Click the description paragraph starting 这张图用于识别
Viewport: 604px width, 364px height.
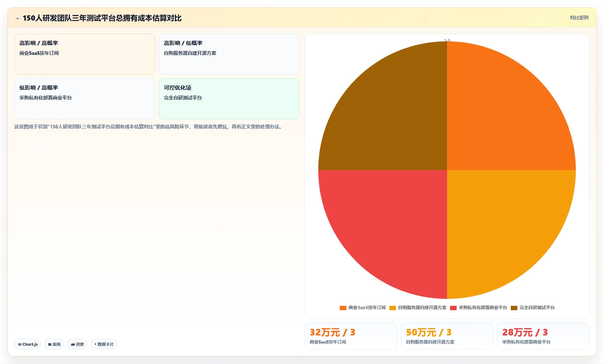click(149, 127)
